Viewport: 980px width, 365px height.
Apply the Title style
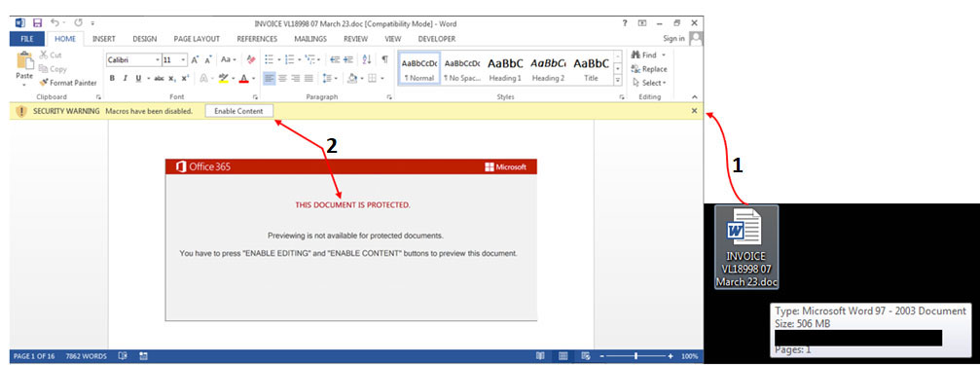[x=592, y=69]
